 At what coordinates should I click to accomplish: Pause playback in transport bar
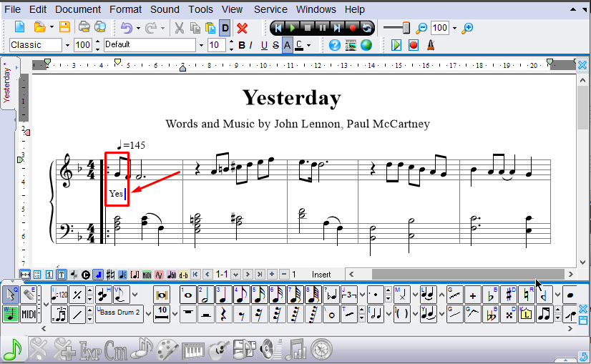pos(322,28)
